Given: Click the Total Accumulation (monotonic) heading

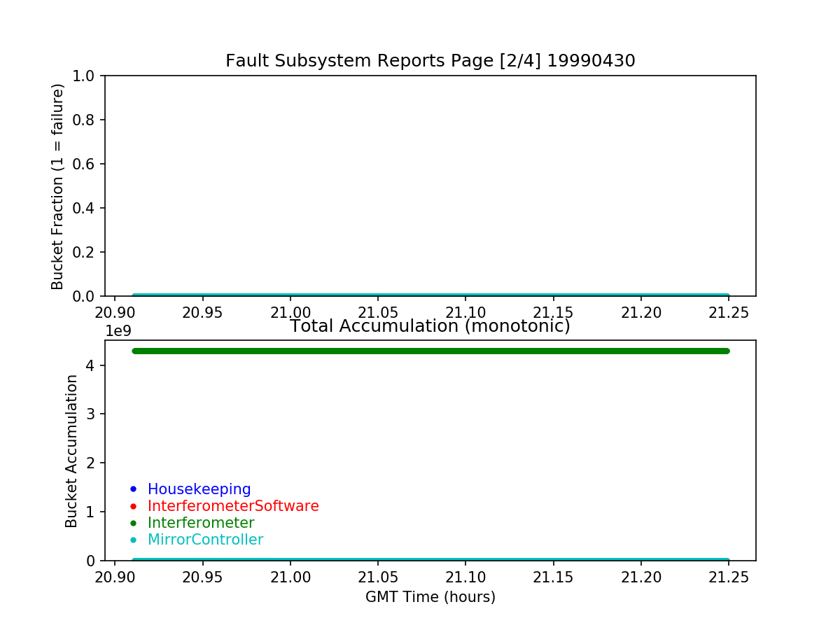Looking at the screenshot, I should coord(430,326).
